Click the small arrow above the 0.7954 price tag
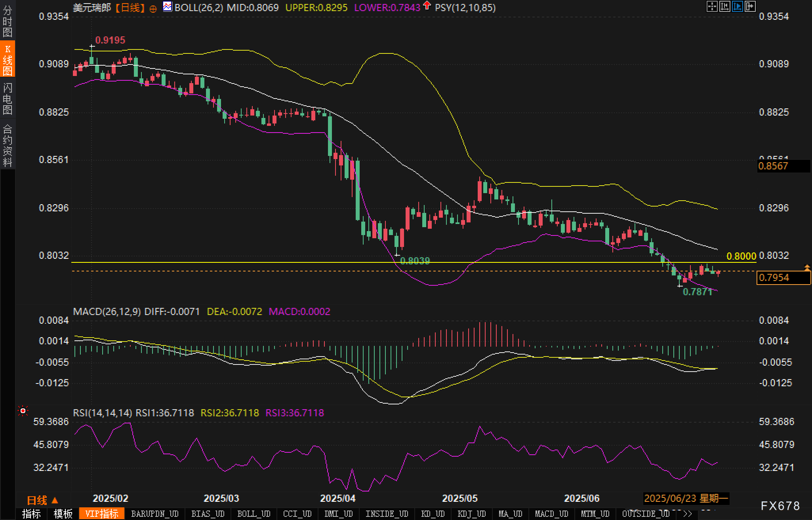This screenshot has height=520, width=812. point(807,268)
